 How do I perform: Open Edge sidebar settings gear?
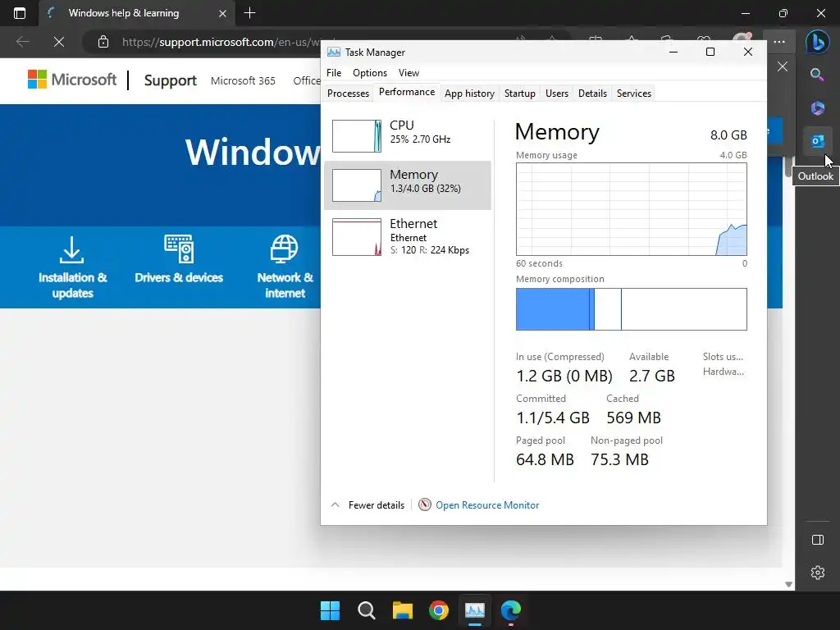coord(818,572)
